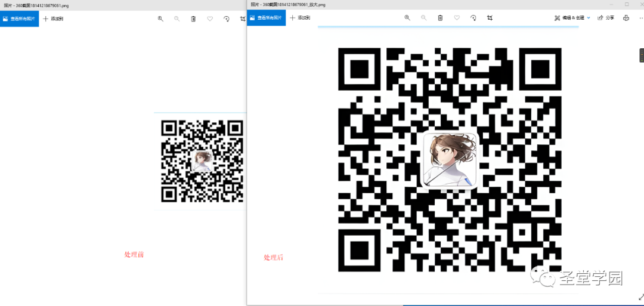
Task: Delete the enlarged 放大.png photo
Action: pyautogui.click(x=440, y=18)
